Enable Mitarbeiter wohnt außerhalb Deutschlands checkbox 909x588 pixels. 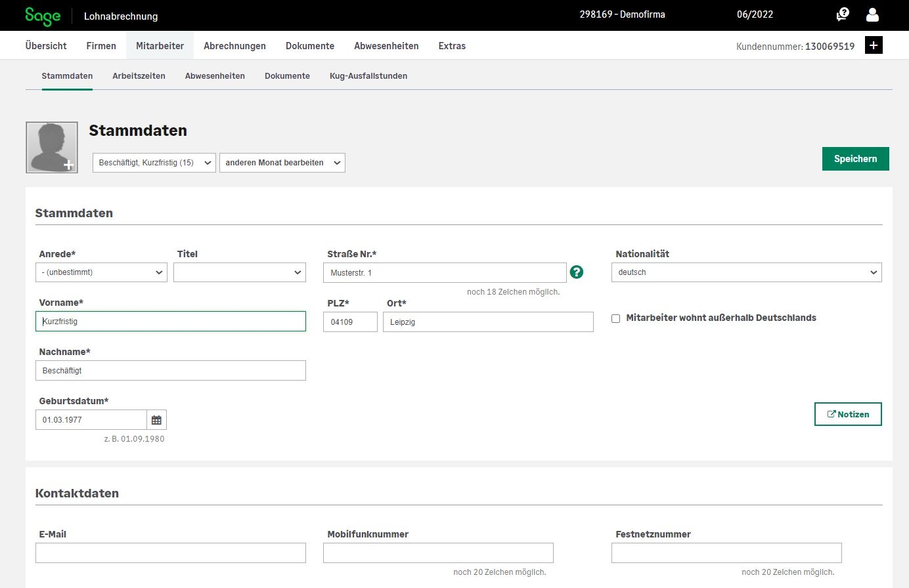point(615,318)
